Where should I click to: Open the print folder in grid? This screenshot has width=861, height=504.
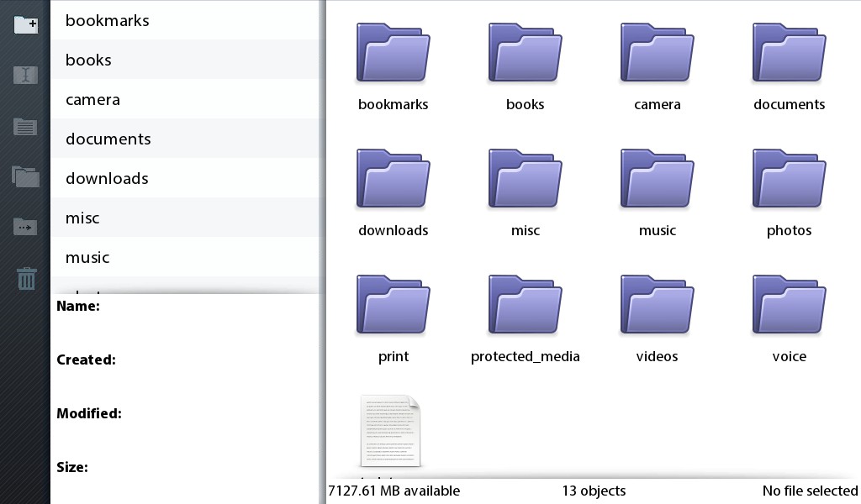coord(393,306)
